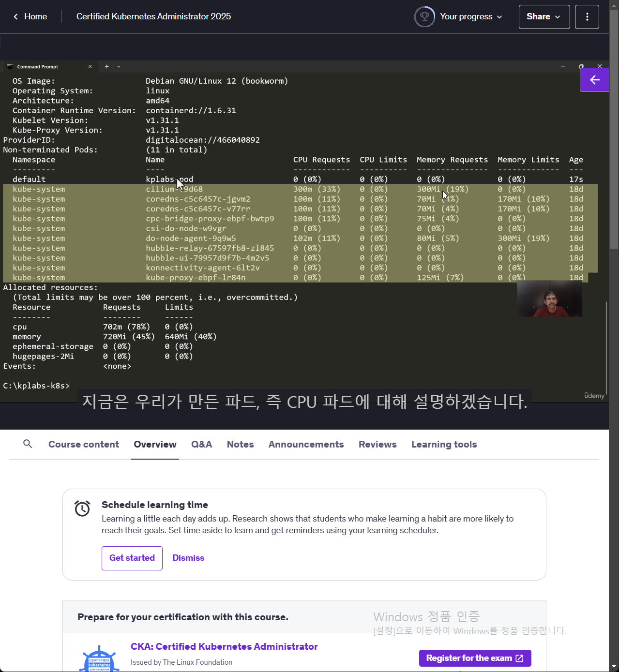Click the Home back chevron icon

[16, 17]
